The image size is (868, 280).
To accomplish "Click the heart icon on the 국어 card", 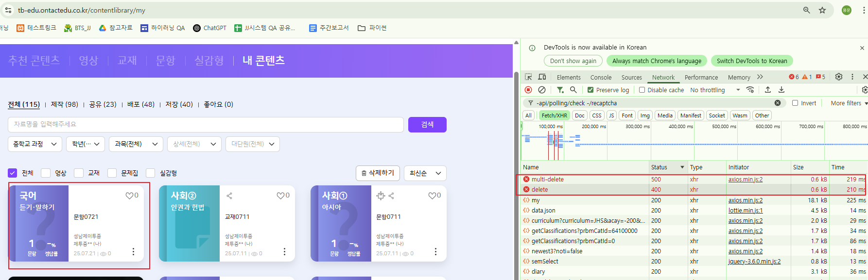I will pos(129,196).
